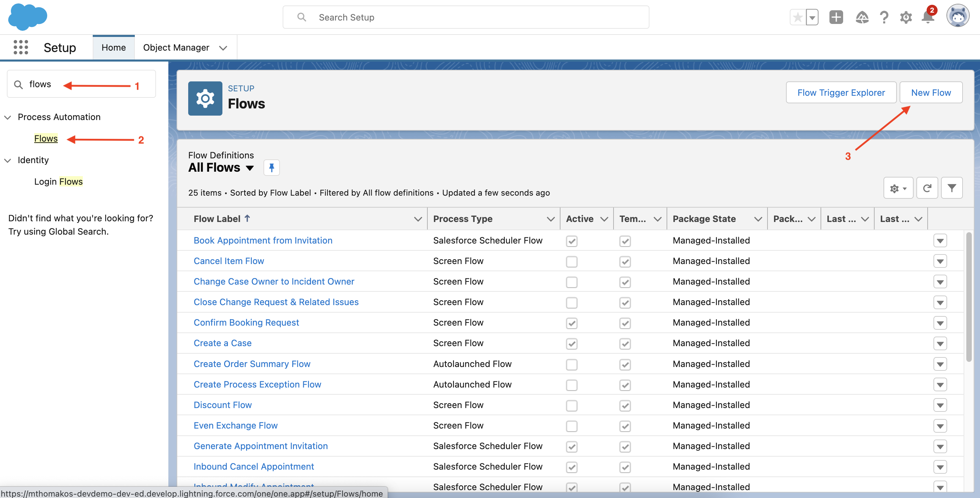980x498 pixels.
Task: Open the Setup gear menu icon
Action: point(906,17)
